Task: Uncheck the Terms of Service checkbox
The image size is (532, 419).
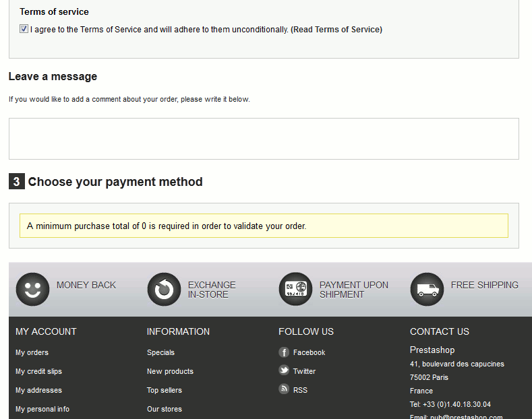Action: point(24,29)
